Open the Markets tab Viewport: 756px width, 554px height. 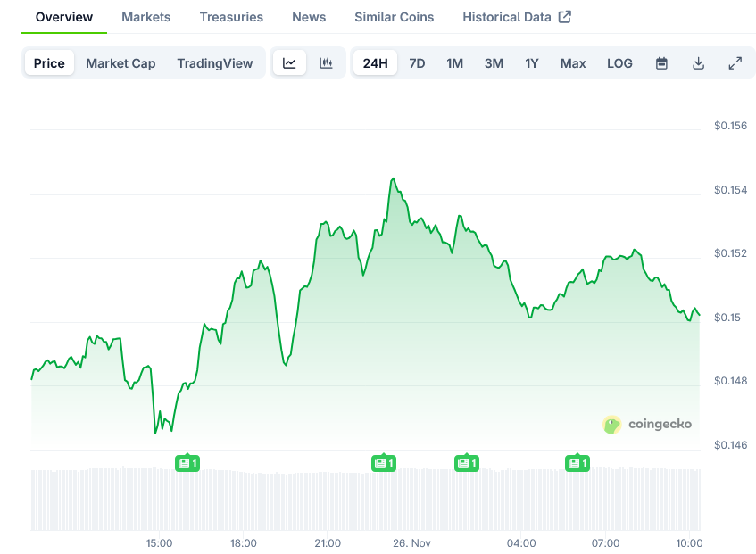pyautogui.click(x=146, y=17)
